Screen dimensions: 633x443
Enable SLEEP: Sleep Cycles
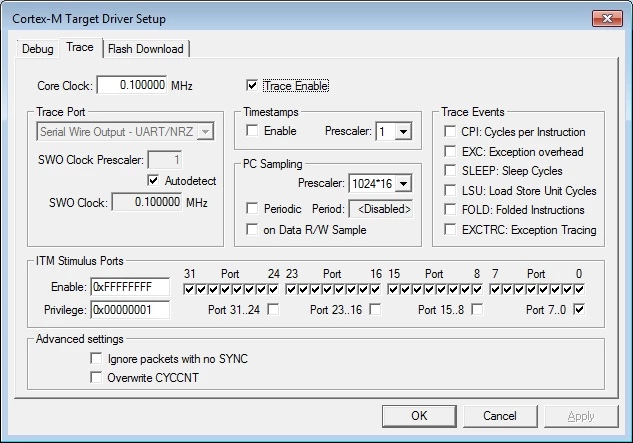point(450,170)
